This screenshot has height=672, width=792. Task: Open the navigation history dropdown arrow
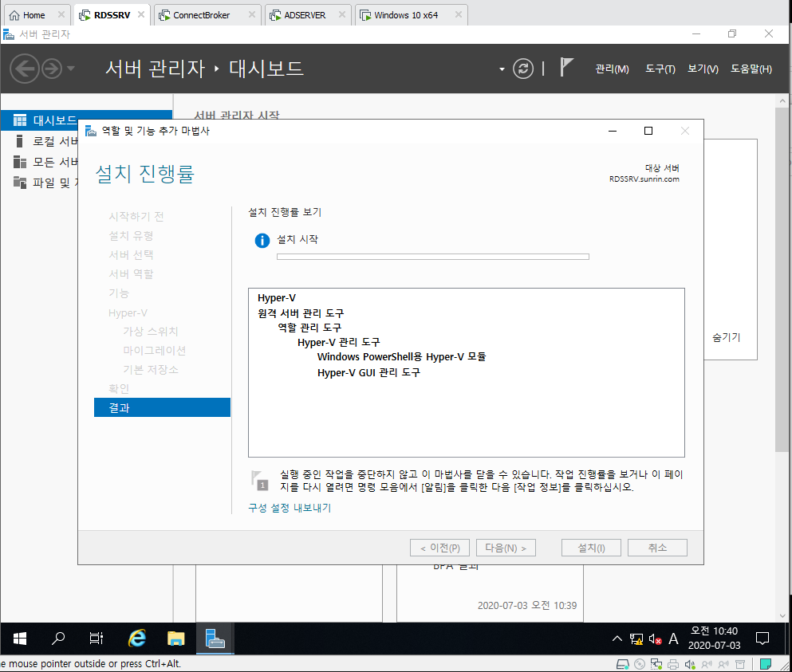(71, 69)
